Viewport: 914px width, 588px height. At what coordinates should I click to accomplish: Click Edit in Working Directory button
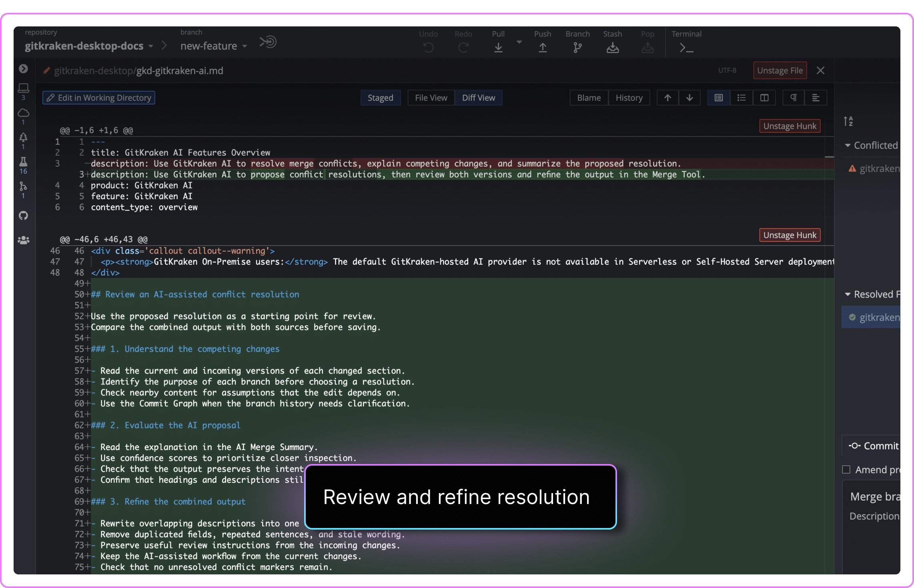(99, 98)
